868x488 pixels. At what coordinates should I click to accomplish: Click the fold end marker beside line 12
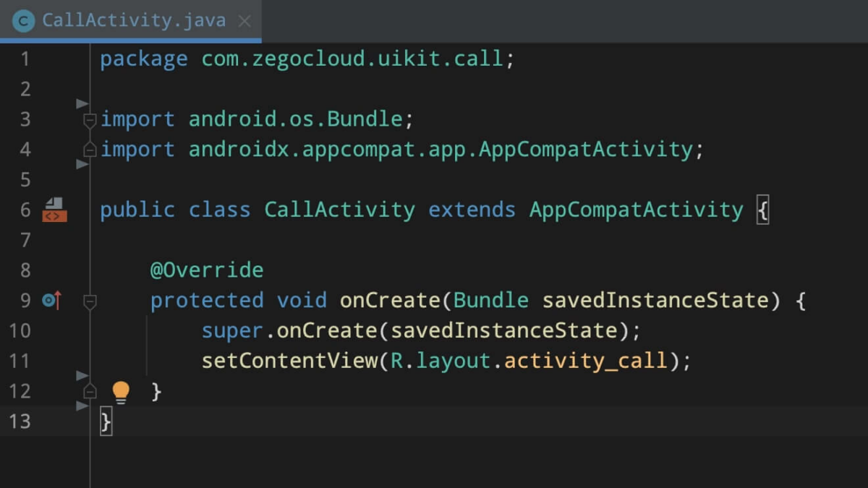[90, 391]
